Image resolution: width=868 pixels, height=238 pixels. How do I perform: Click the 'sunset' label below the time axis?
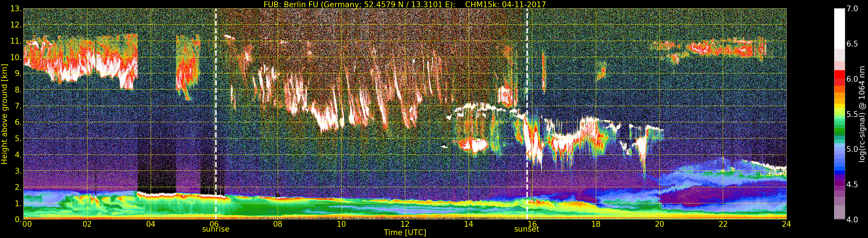527,229
